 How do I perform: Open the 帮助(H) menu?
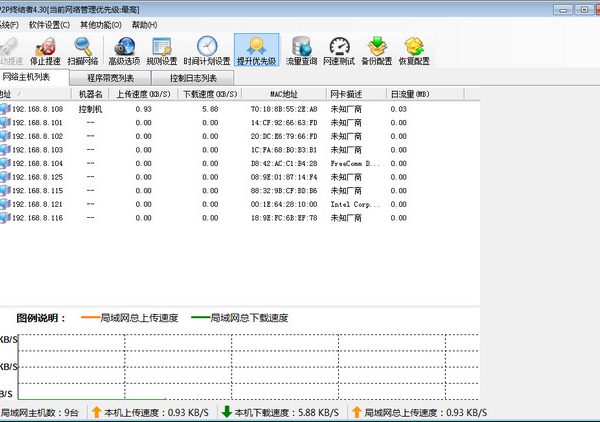coord(145,23)
